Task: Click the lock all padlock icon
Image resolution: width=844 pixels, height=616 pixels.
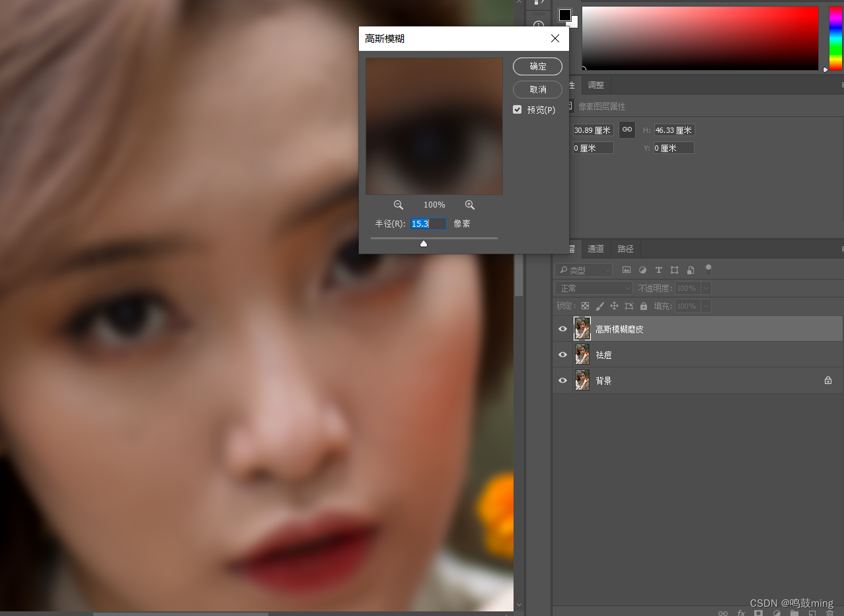Action: (644, 306)
